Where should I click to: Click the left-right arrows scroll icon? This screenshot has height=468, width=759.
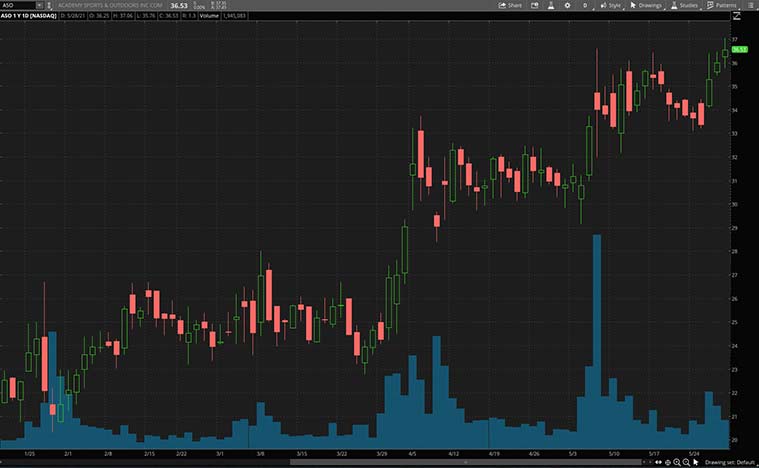[x=658, y=463]
